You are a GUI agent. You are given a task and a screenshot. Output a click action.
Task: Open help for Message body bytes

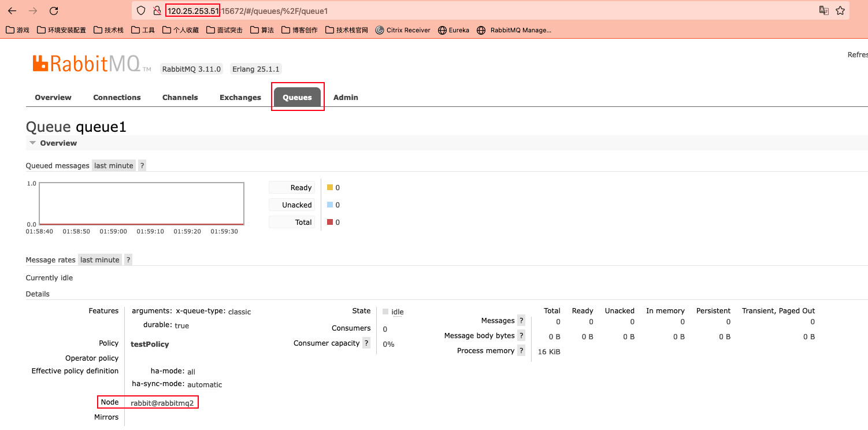tap(521, 336)
